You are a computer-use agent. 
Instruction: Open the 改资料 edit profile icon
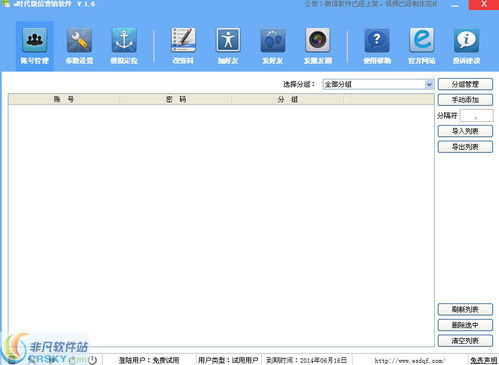coord(183,46)
